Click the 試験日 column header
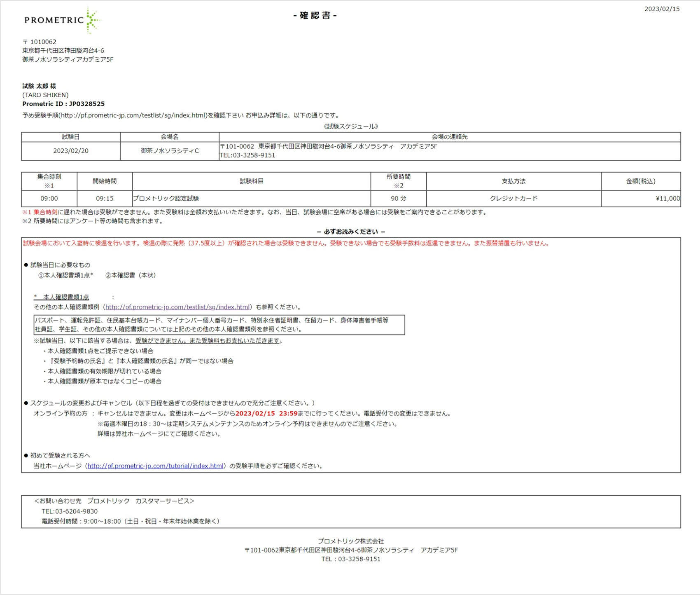700x595 pixels. coord(71,137)
